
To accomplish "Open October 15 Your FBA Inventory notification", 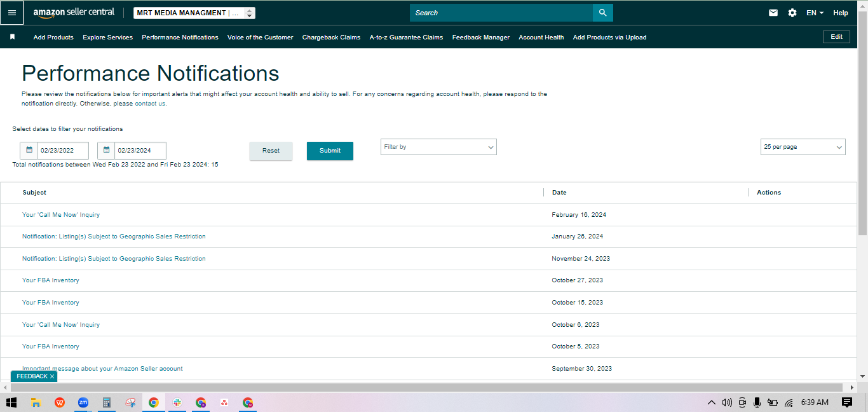I will 51,303.
